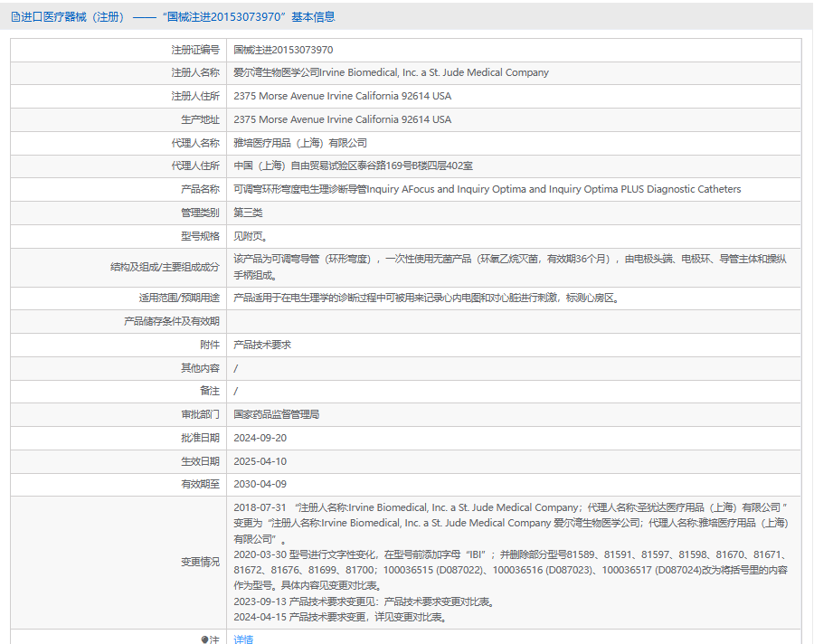The width and height of the screenshot is (814, 644).
Task: Click the date 2025-04-10
Action: click(260, 461)
